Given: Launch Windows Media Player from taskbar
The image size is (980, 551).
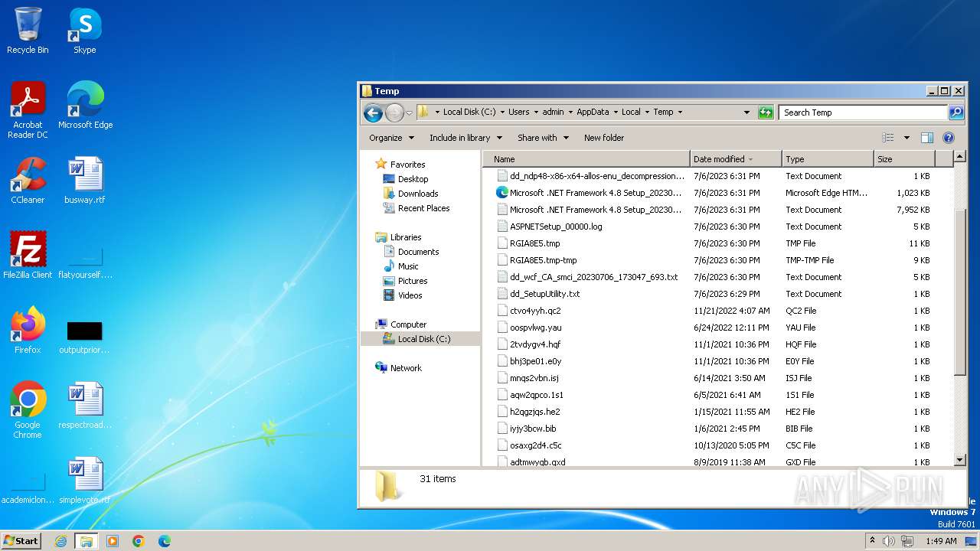Looking at the screenshot, I should (x=113, y=541).
